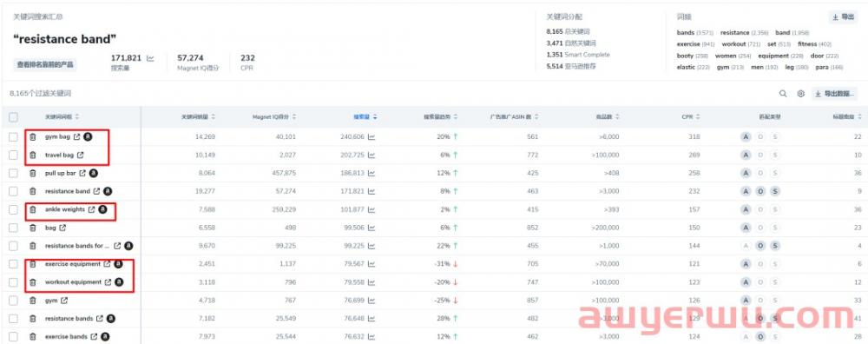Toggle the select-all header checkbox
The height and width of the screenshot is (344, 868).
pyautogui.click(x=13, y=117)
